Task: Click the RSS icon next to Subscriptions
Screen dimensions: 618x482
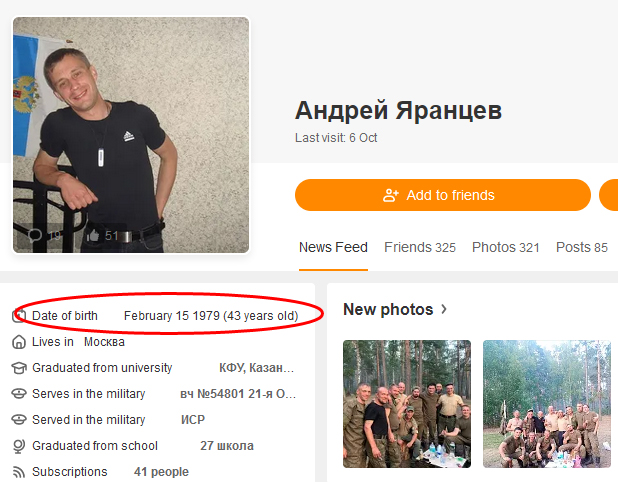Action: point(19,472)
